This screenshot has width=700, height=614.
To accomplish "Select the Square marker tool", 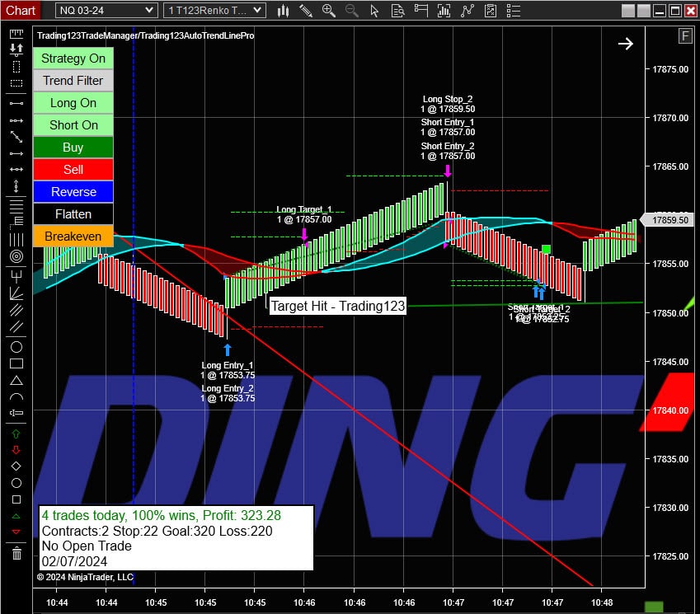I will pyautogui.click(x=16, y=499).
